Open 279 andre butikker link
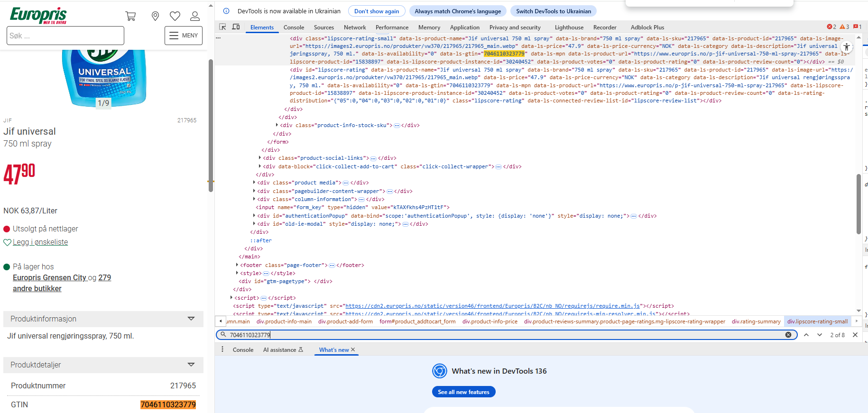The image size is (868, 413). (62, 283)
